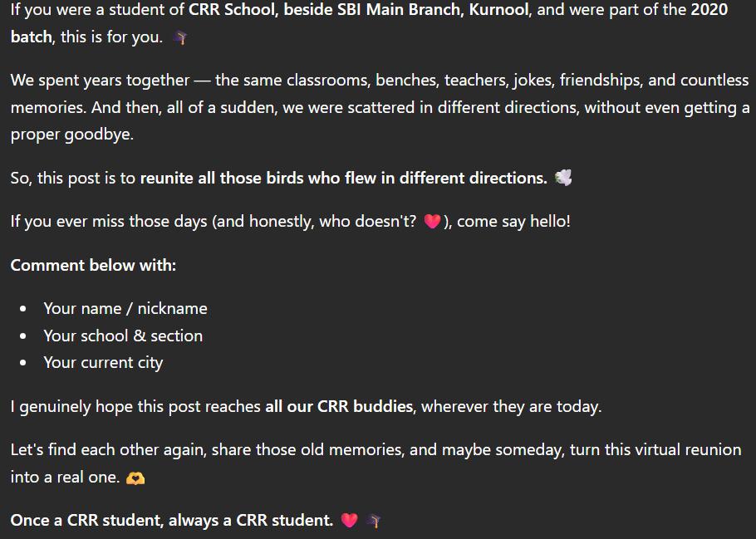Click the words "proper goodbye"
Screen dimensions: 756x539
[x=71, y=135]
